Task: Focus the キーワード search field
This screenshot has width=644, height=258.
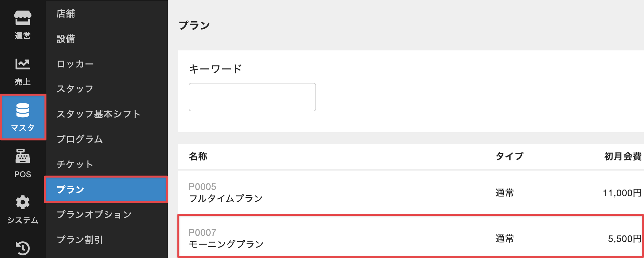Action: tap(252, 97)
